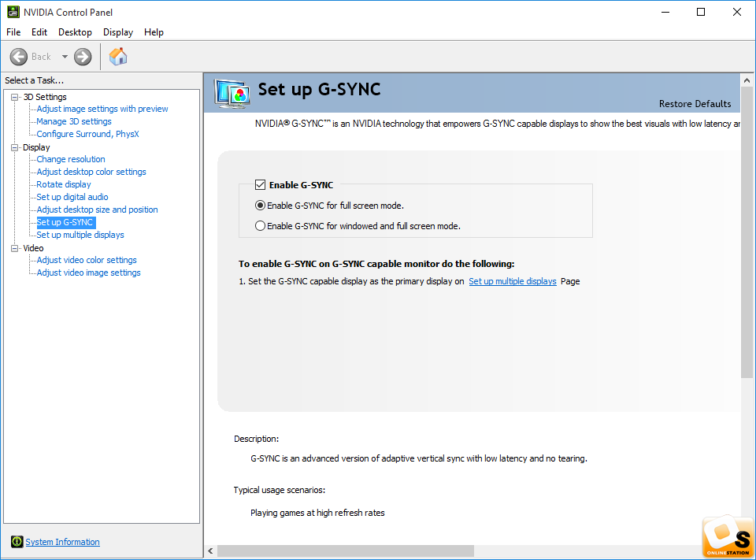Select G-SYNC for windowed and full screen mode
The height and width of the screenshot is (560, 756).
(261, 226)
